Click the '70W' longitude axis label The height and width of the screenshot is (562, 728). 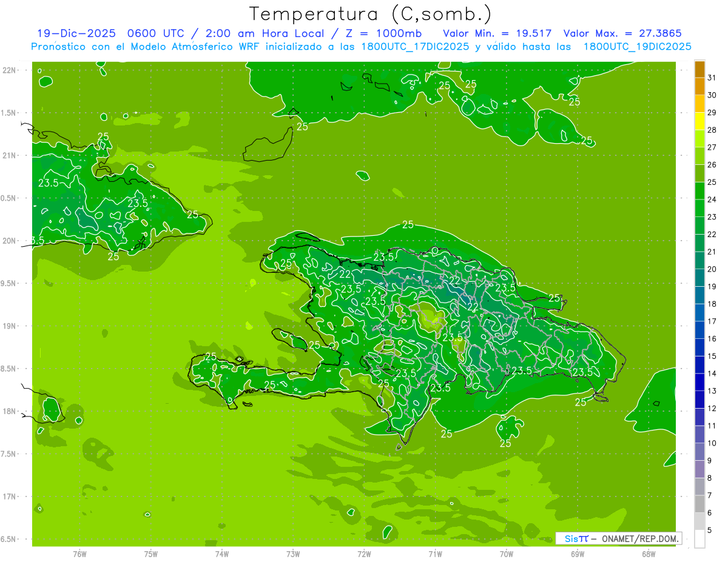[x=507, y=554]
